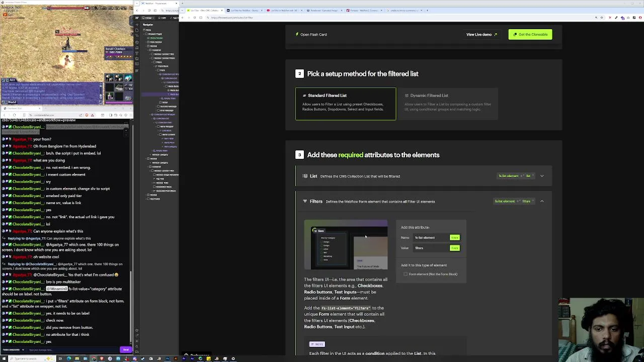Open the tab search dropdown arrow
The width and height of the screenshot is (644, 362).
click(182, 11)
